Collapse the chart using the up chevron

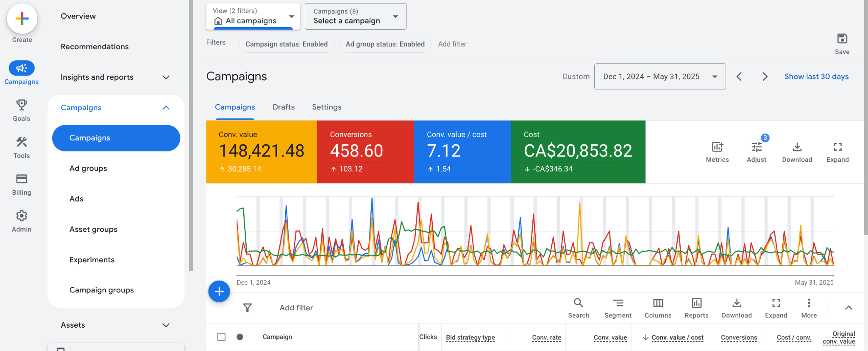coord(849,308)
